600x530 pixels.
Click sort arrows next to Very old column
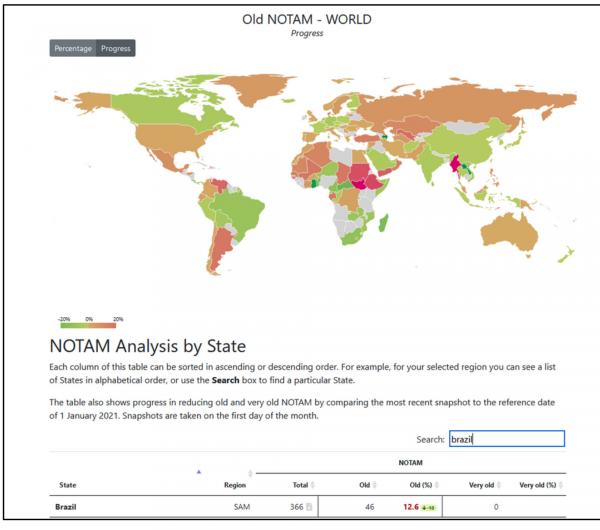[499, 485]
